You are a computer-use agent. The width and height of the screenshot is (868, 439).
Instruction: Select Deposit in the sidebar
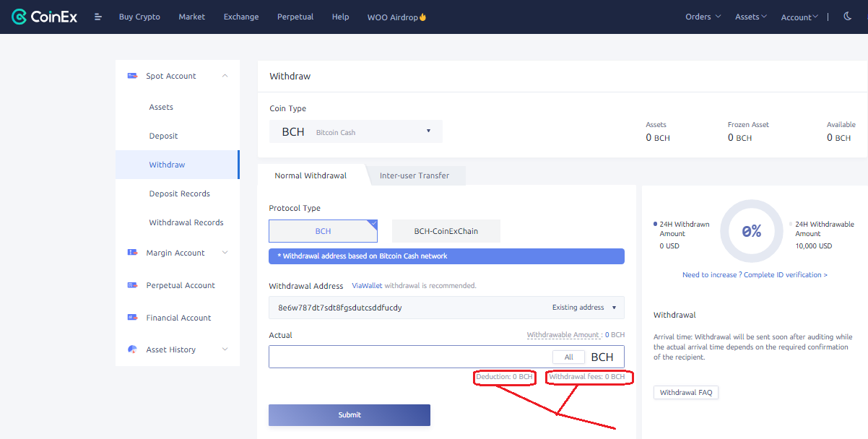163,136
